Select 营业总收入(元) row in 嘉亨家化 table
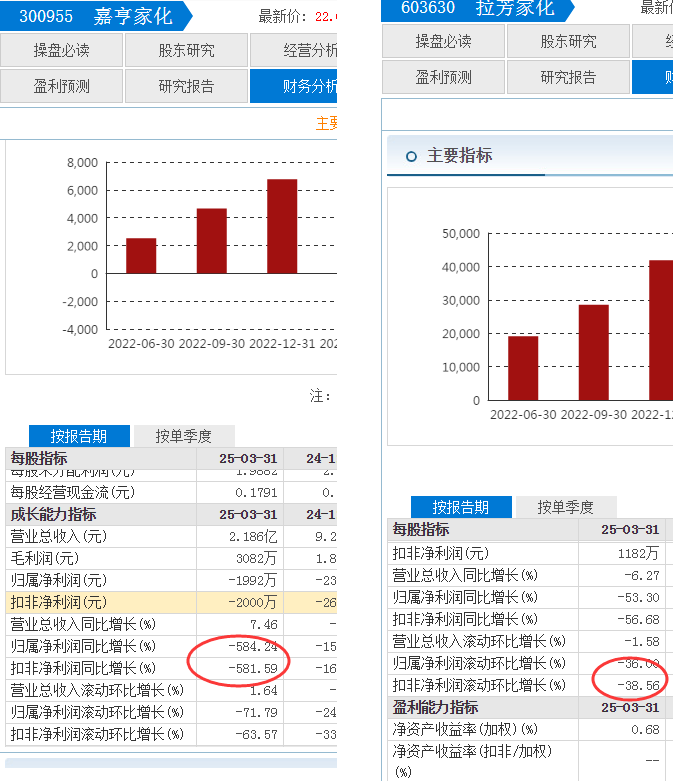The image size is (674, 781). pyautogui.click(x=171, y=536)
